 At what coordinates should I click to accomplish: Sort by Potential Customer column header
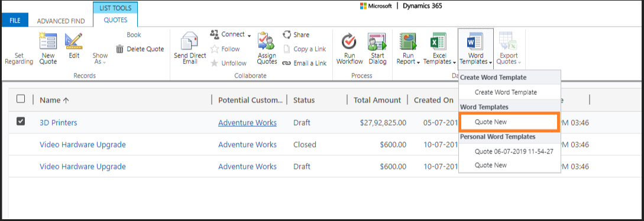click(250, 100)
